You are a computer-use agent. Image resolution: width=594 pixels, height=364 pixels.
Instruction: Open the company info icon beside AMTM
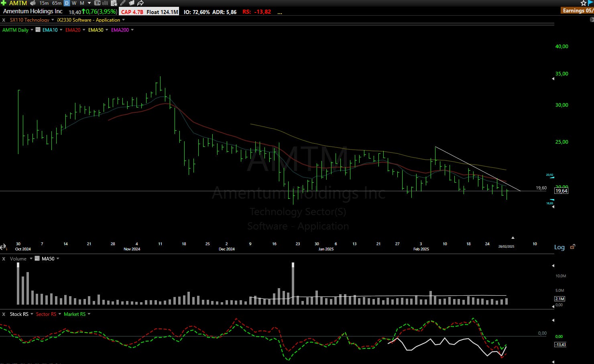[x=33, y=3]
